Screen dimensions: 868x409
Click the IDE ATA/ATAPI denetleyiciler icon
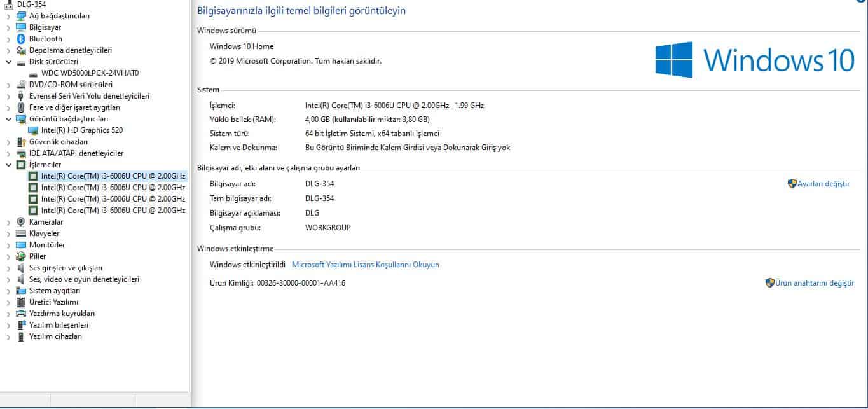click(21, 153)
